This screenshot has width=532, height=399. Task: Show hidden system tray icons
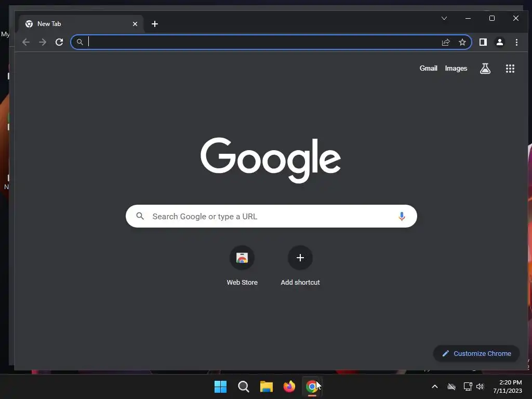[x=435, y=387]
